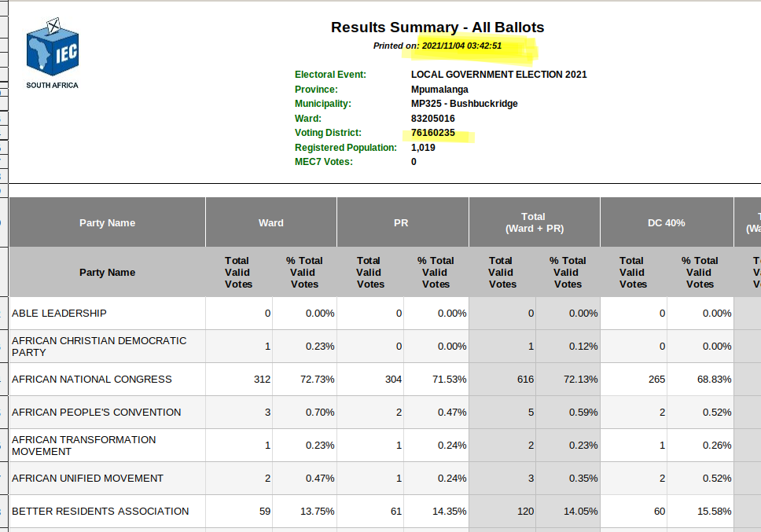Screen dimensions: 761x532
Task: Click the 'Ward' column group header
Action: (x=270, y=222)
